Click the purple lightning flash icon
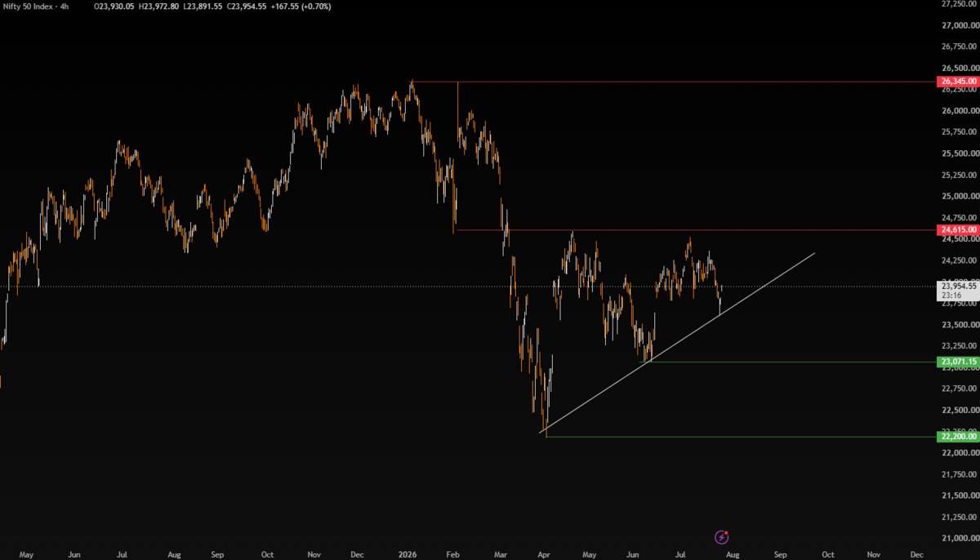The height and width of the screenshot is (560, 980). (x=722, y=536)
